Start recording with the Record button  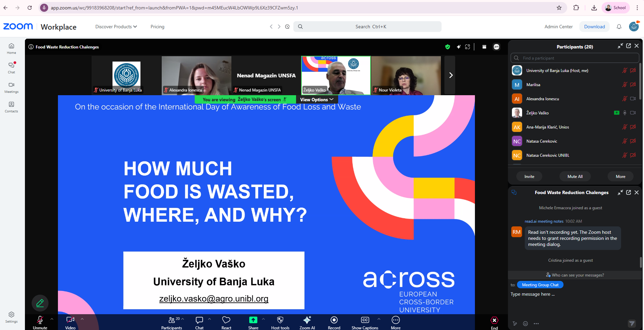coord(334,322)
